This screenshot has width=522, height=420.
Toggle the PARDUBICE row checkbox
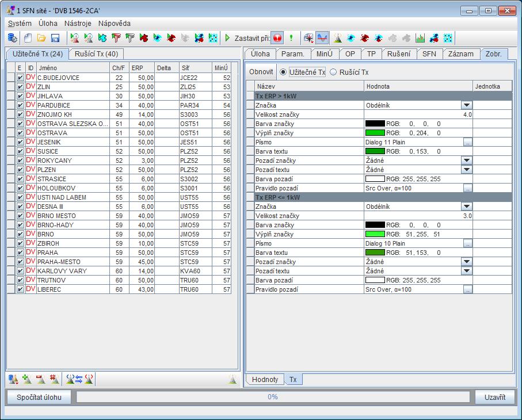point(20,105)
